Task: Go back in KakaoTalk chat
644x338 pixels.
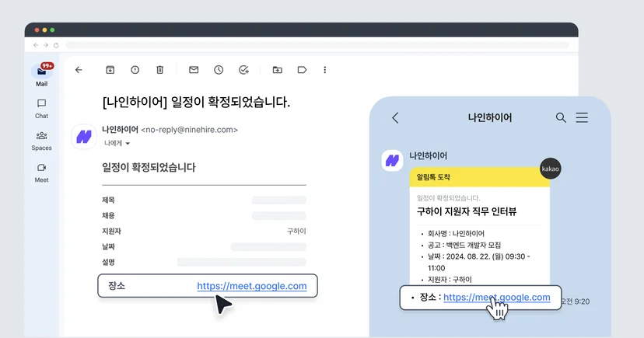Action: click(395, 118)
